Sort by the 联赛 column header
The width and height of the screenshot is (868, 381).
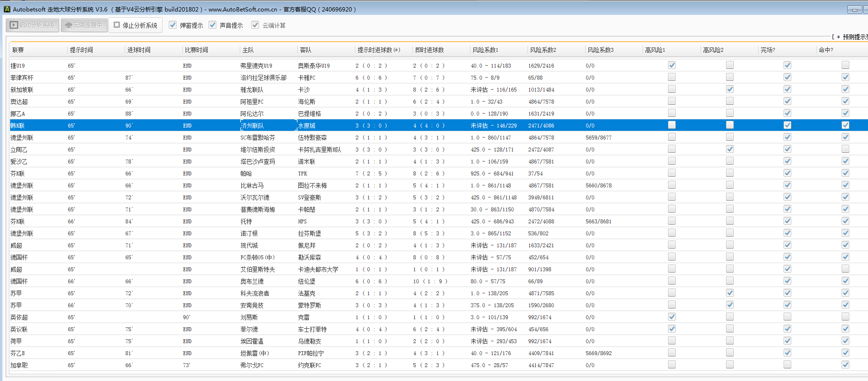pos(18,50)
